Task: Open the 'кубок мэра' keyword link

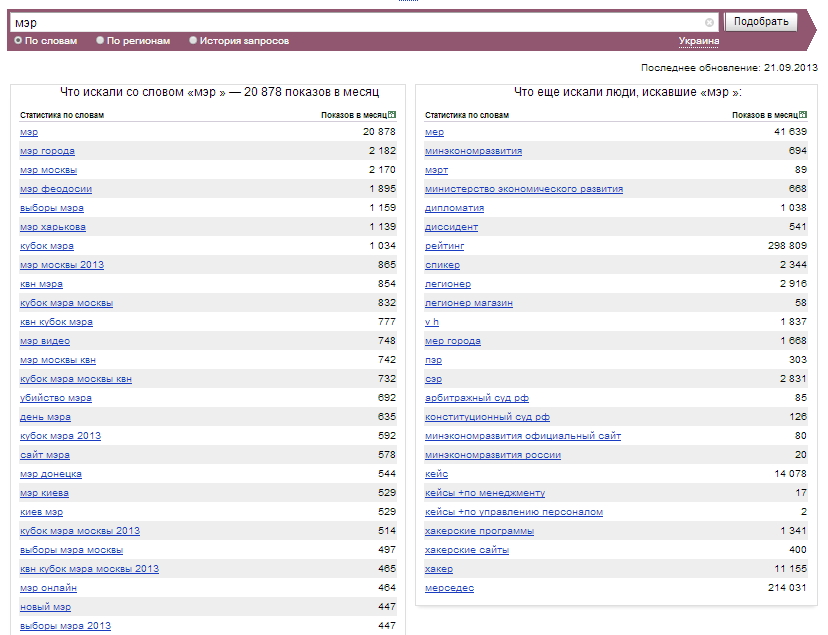Action: click(x=47, y=246)
